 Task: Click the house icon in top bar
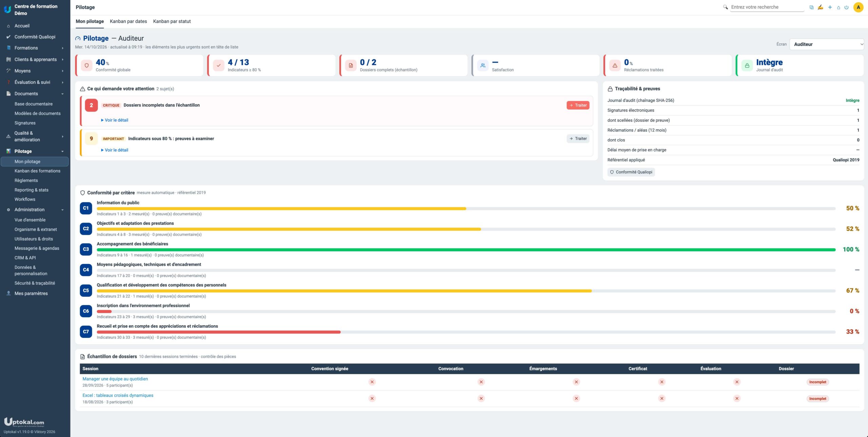pos(839,7)
